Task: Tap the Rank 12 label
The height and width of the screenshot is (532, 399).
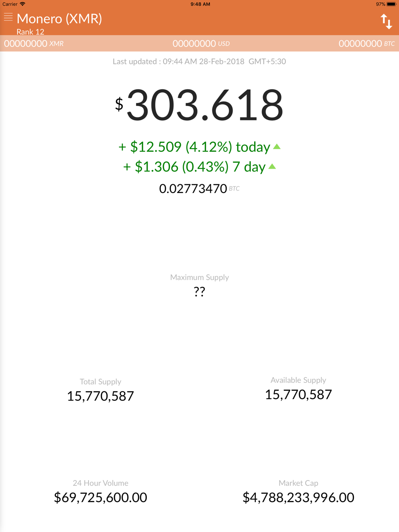Action: point(30,32)
